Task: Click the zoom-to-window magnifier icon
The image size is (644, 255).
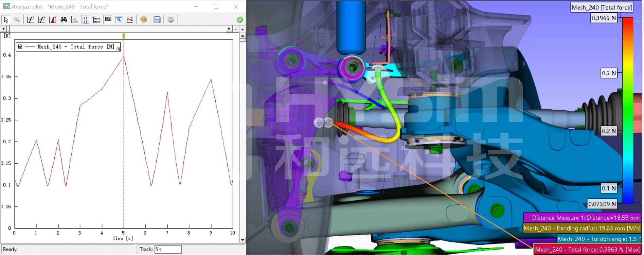Action: [x=119, y=19]
